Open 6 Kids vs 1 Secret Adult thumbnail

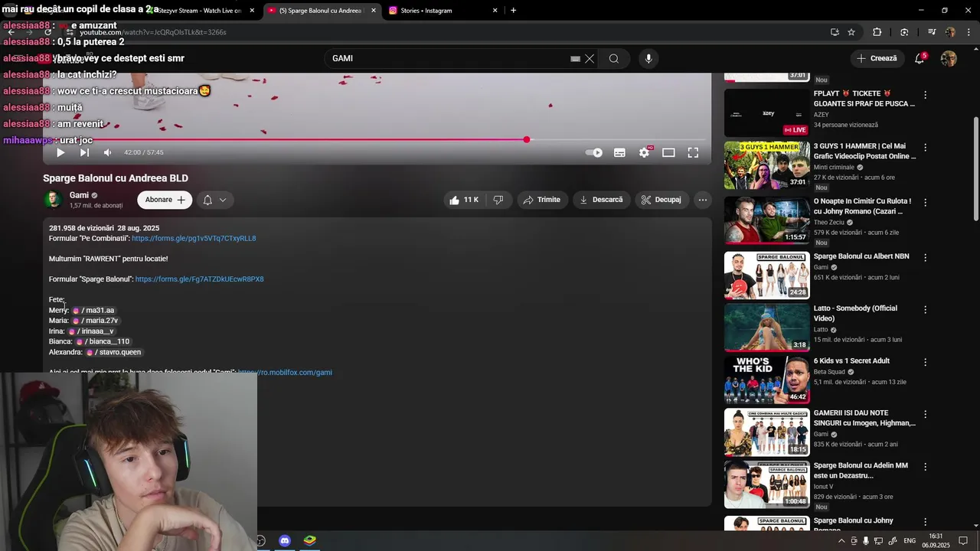[x=766, y=380]
